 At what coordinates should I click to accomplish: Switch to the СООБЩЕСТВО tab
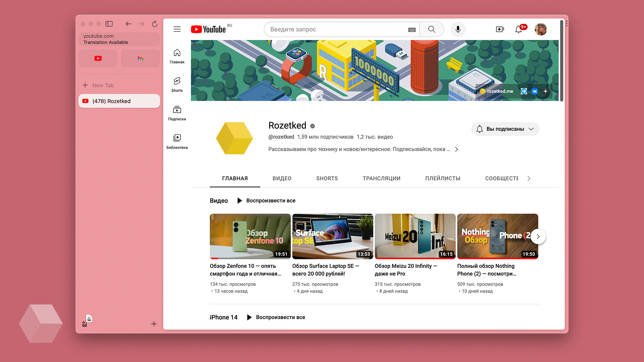click(502, 178)
